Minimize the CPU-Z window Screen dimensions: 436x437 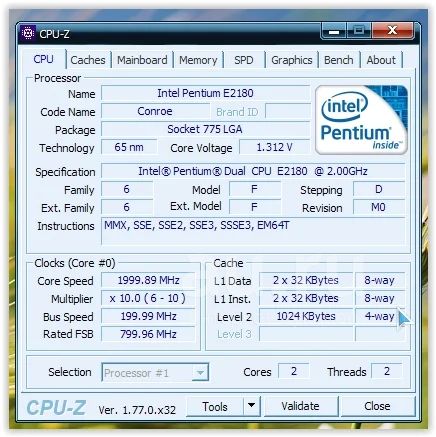[x=334, y=31]
